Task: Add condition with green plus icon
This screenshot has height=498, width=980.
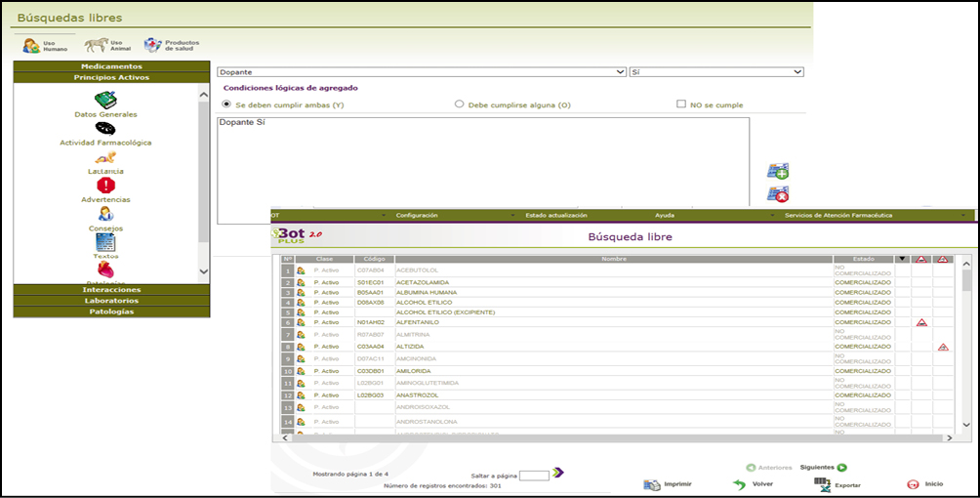Action: pyautogui.click(x=777, y=172)
